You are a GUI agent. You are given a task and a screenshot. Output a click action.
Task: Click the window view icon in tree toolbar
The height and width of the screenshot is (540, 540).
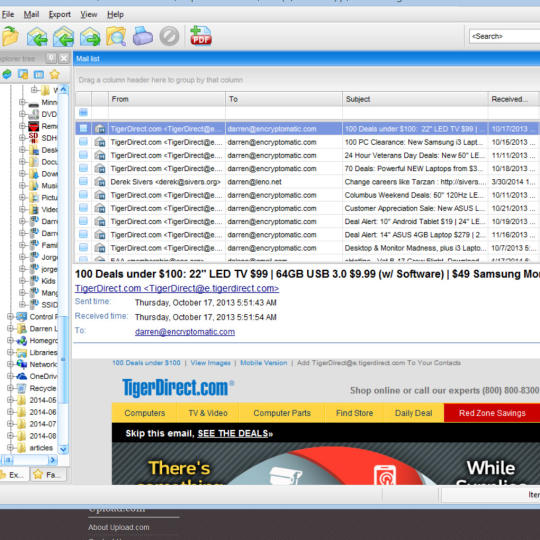point(39,74)
